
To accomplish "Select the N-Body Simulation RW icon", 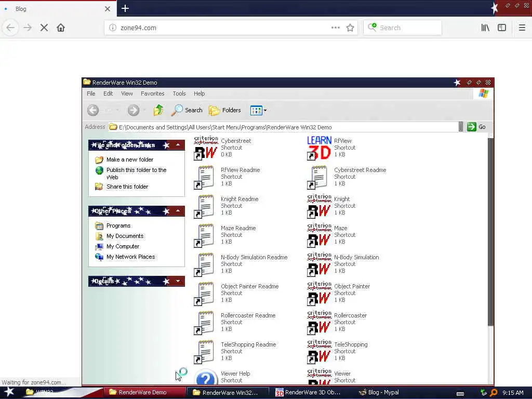I will point(319,264).
